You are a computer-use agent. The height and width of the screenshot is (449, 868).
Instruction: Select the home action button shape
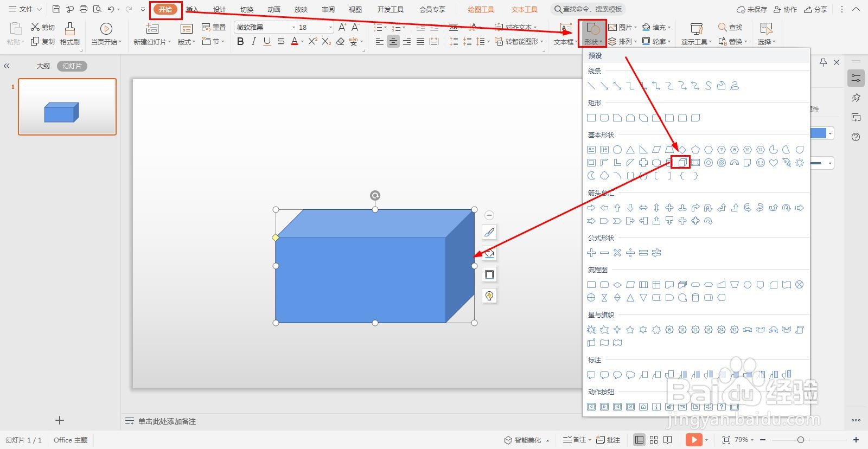click(643, 407)
